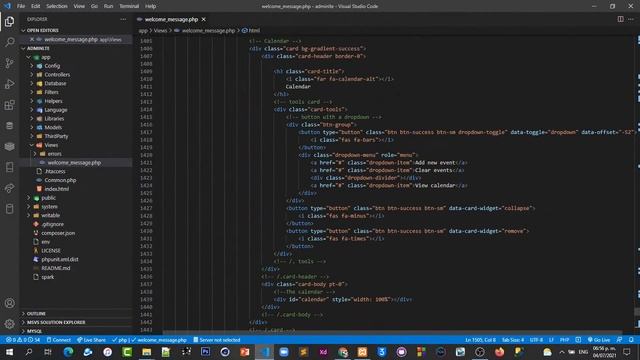Close the welcome_message.php editor tab
The width and height of the screenshot is (640, 360).
click(x=203, y=19)
